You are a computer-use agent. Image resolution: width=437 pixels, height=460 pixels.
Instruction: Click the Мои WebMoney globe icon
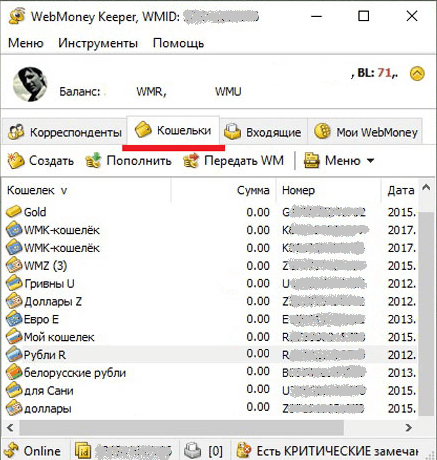click(322, 131)
